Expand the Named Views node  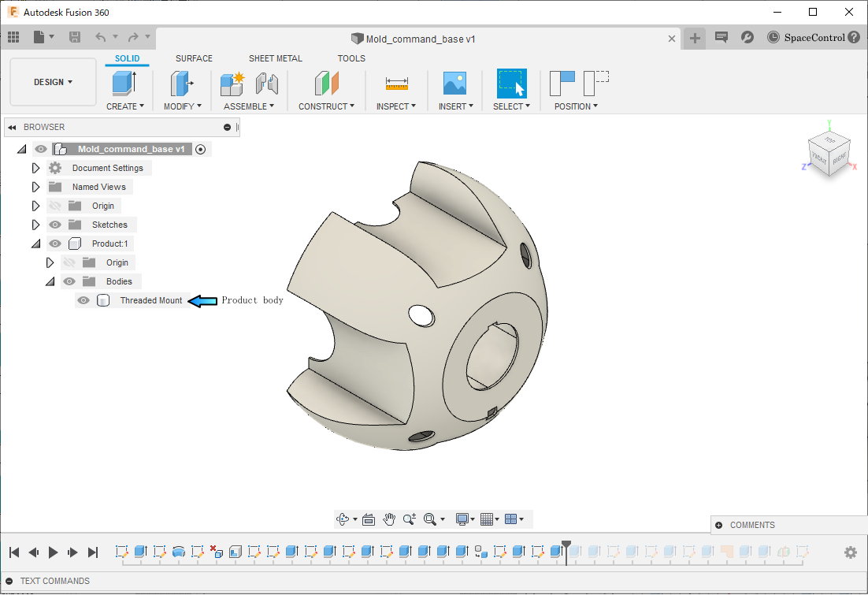(35, 187)
